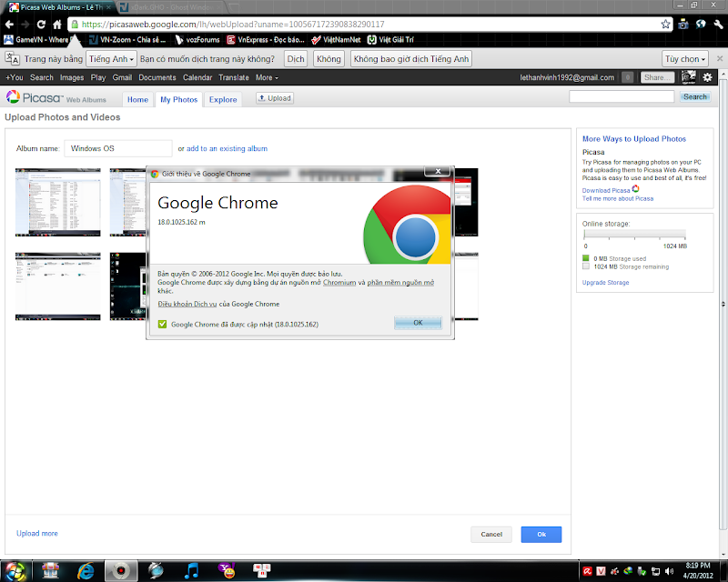
Task: Launch Internet Explorer from the taskbar
Action: click(x=86, y=570)
